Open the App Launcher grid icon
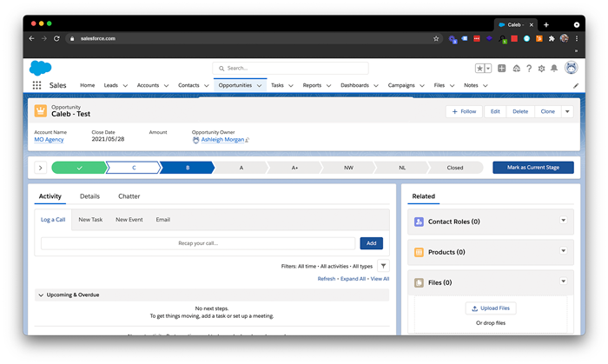This screenshot has width=608, height=364. pyautogui.click(x=36, y=85)
